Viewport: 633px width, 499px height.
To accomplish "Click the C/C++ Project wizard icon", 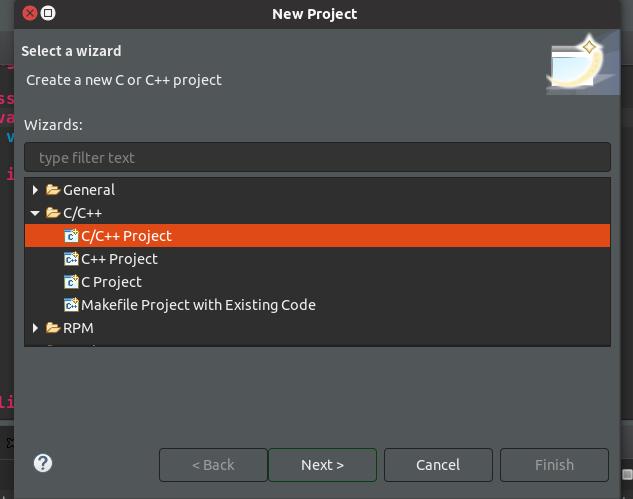I will point(71,236).
